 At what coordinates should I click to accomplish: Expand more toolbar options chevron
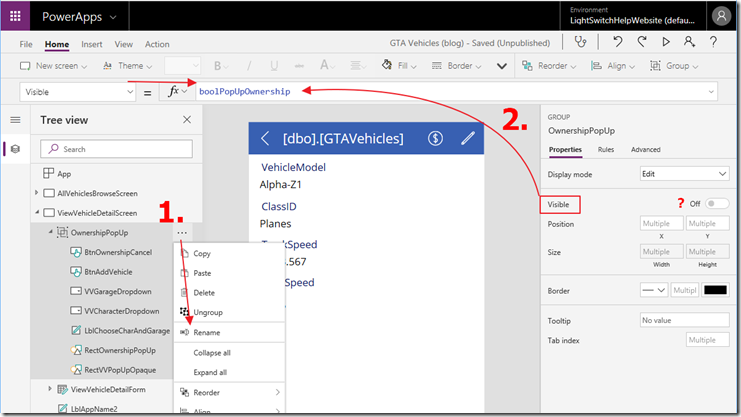(x=502, y=66)
